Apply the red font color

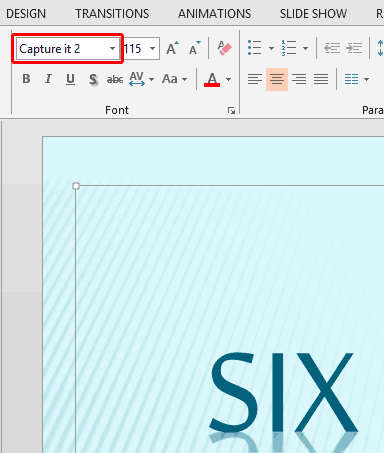click(x=212, y=79)
